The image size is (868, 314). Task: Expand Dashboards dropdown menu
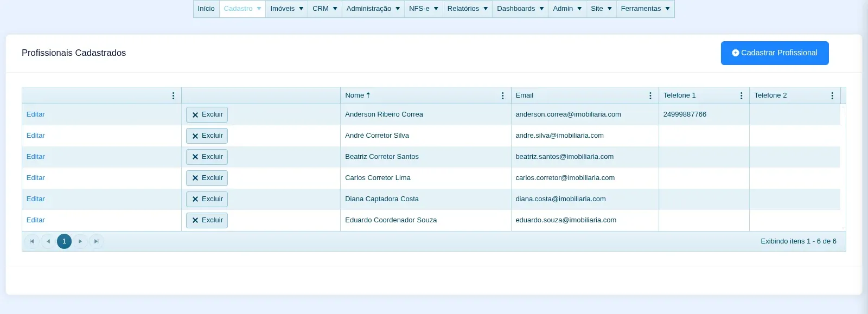click(520, 9)
